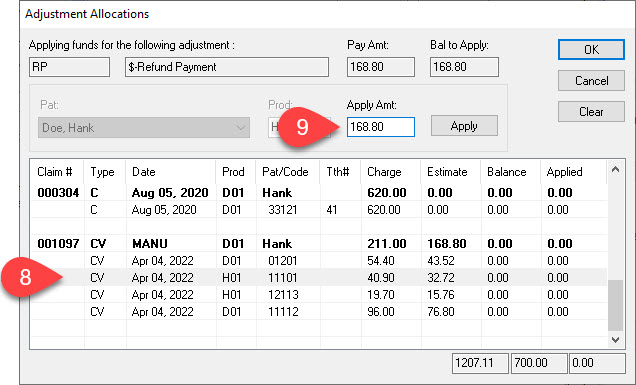The width and height of the screenshot is (636, 385).
Task: Click the Apply Amt input field
Action: pos(380,127)
